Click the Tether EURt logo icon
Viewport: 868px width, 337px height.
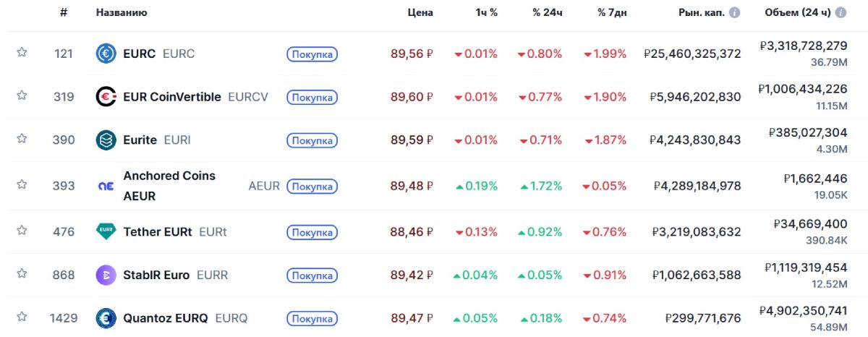[x=106, y=231]
